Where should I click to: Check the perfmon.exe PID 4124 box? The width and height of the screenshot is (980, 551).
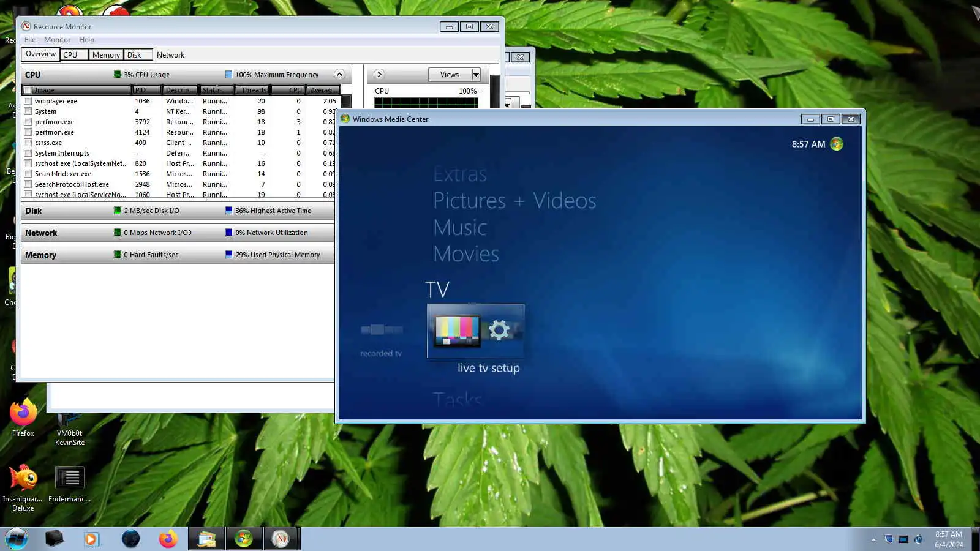pyautogui.click(x=28, y=132)
